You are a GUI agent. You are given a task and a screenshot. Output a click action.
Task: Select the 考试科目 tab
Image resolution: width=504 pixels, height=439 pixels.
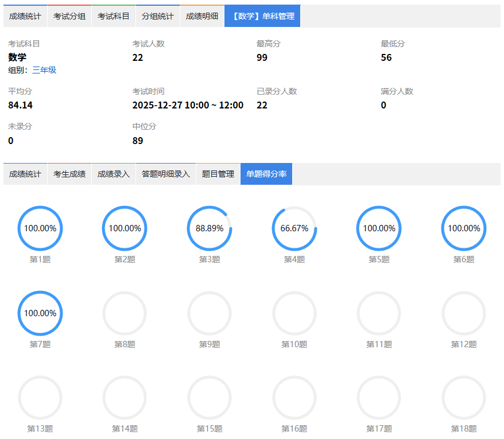(114, 16)
